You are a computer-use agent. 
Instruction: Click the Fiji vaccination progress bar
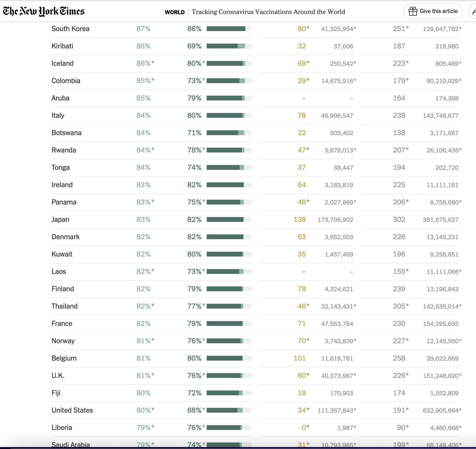[x=229, y=393]
